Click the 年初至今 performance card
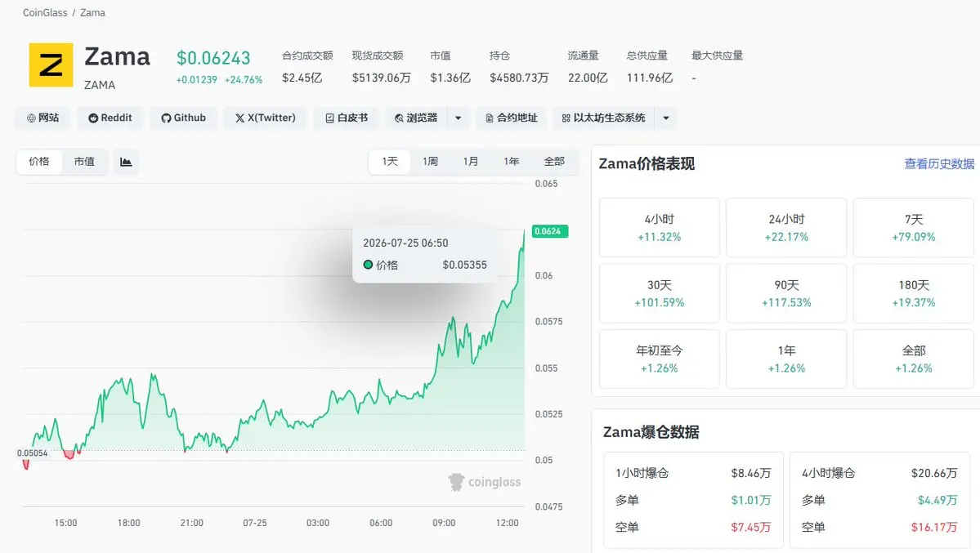This screenshot has width=980, height=553. [660, 359]
